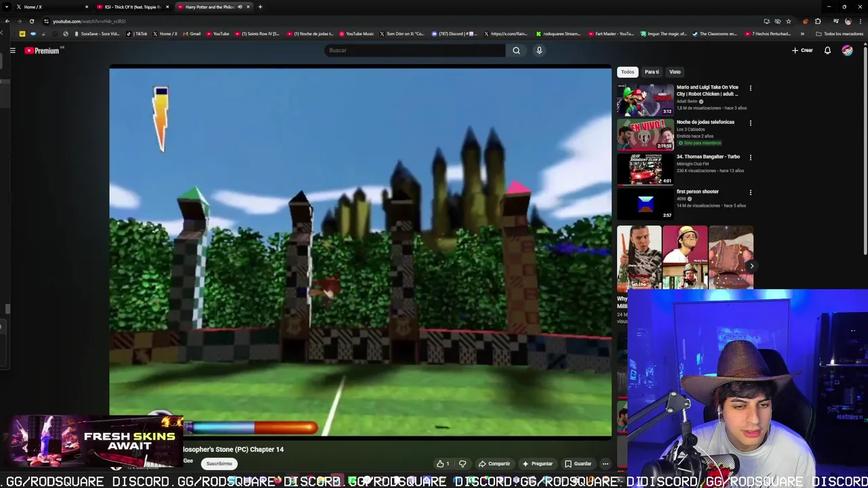Open the install app icon in address bar
The height and width of the screenshot is (488, 868).
[766, 21]
